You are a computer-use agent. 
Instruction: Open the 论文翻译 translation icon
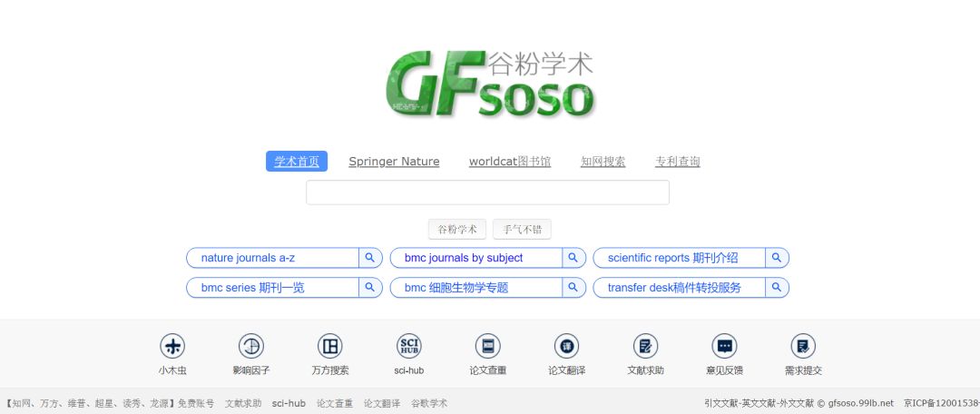[566, 346]
